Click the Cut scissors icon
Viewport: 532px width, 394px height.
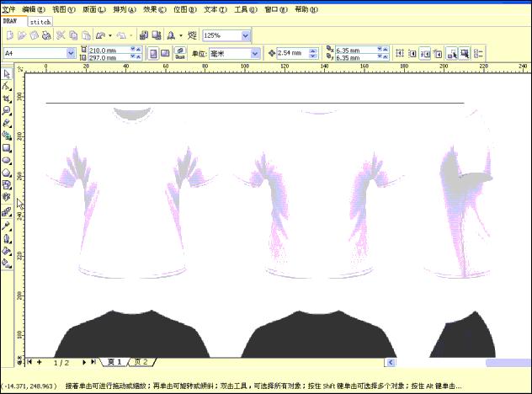pos(61,36)
